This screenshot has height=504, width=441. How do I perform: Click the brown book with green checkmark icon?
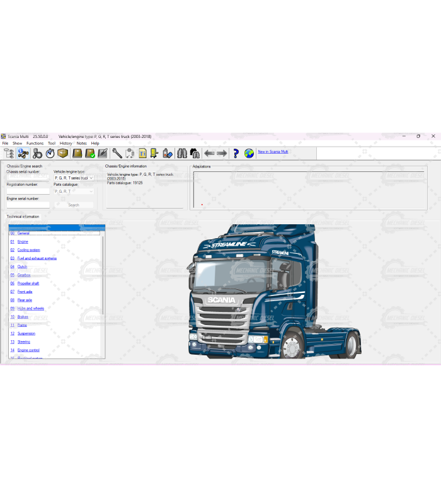click(90, 153)
